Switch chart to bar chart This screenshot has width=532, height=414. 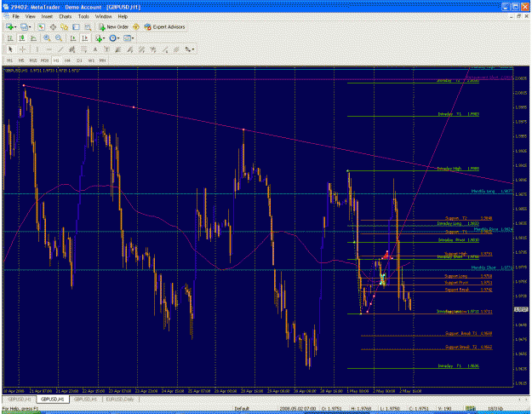(10, 38)
